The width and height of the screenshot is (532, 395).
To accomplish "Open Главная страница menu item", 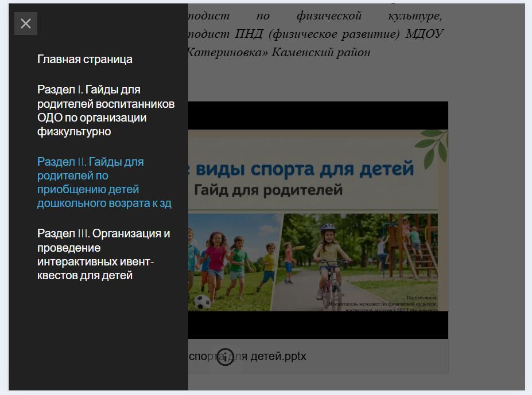I will pyautogui.click(x=85, y=59).
